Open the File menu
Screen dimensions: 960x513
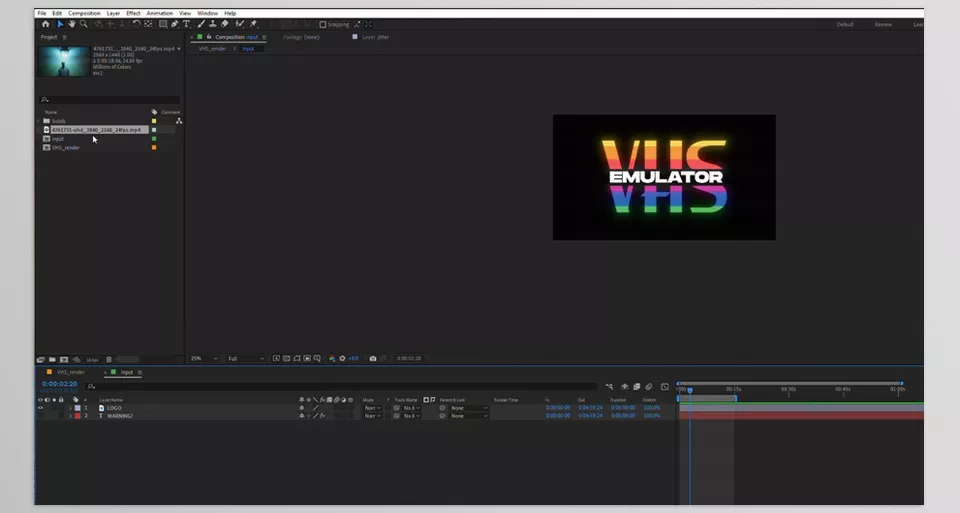42,13
